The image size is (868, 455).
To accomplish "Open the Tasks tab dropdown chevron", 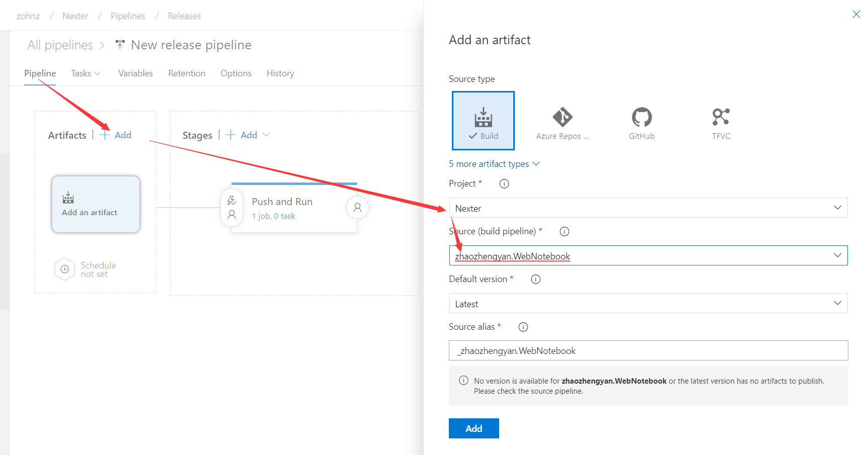I will pos(98,73).
